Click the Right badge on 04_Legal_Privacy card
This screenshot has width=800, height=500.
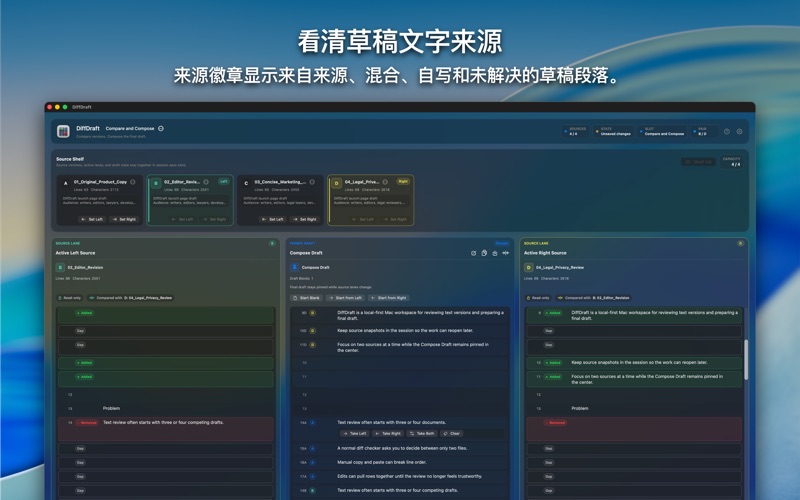(x=403, y=182)
